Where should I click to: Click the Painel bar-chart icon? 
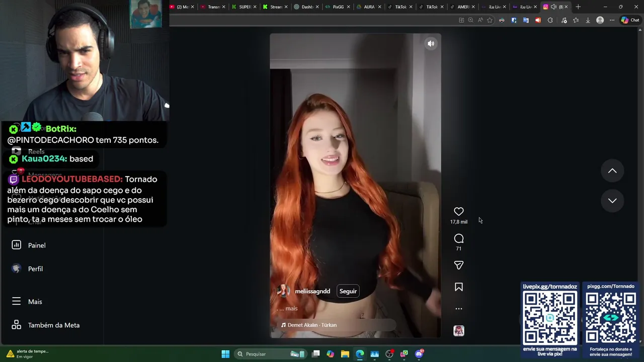16,245
